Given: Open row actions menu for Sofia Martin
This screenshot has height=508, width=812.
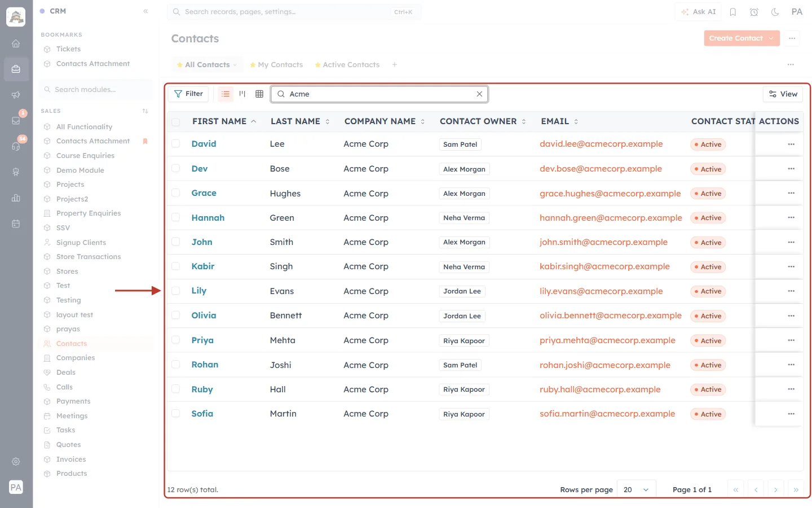Looking at the screenshot, I should click(x=791, y=414).
